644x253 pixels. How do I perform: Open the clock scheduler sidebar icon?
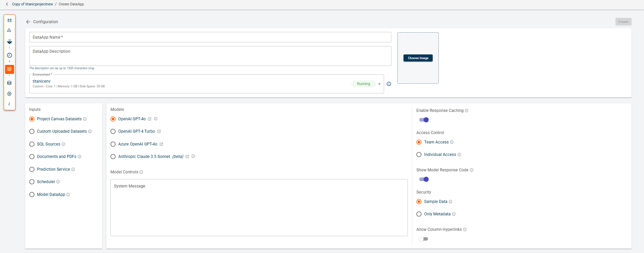coord(9,55)
